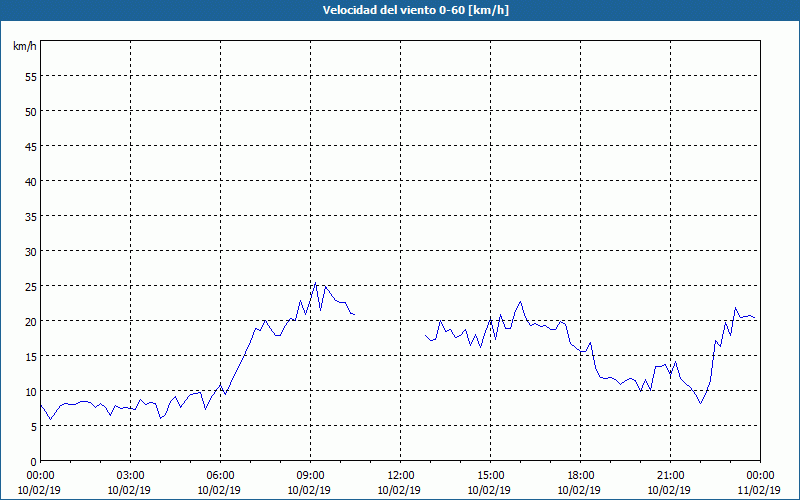Pick the '10/02/19' date beneath 18:00
Image resolution: width=800 pixels, height=500 pixels.
coord(580,490)
